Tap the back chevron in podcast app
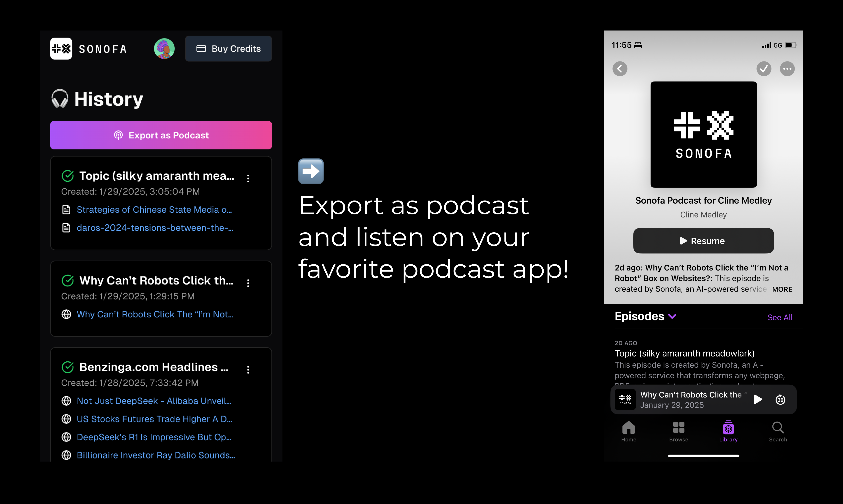The height and width of the screenshot is (504, 843). click(620, 69)
